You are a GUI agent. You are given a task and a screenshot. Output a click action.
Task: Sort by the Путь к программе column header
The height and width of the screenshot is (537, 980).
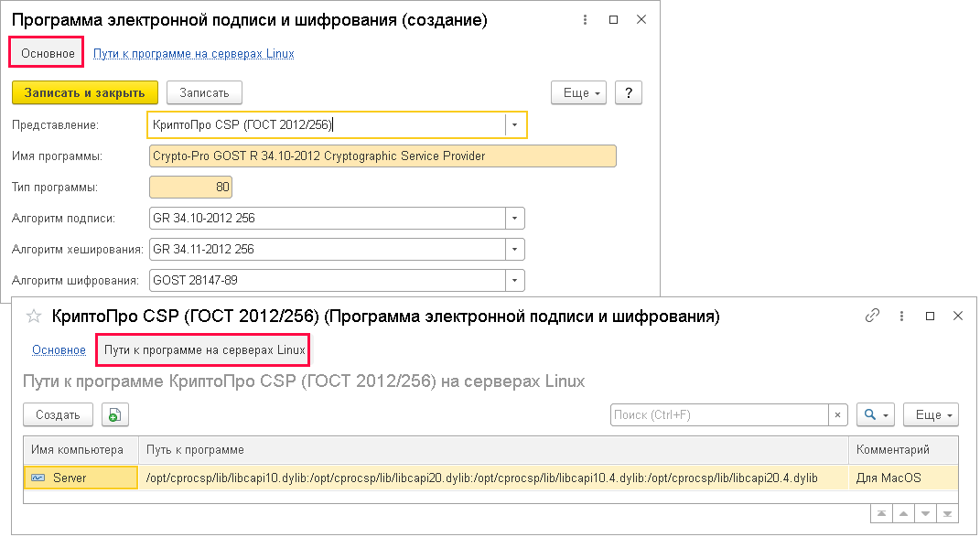click(x=494, y=450)
